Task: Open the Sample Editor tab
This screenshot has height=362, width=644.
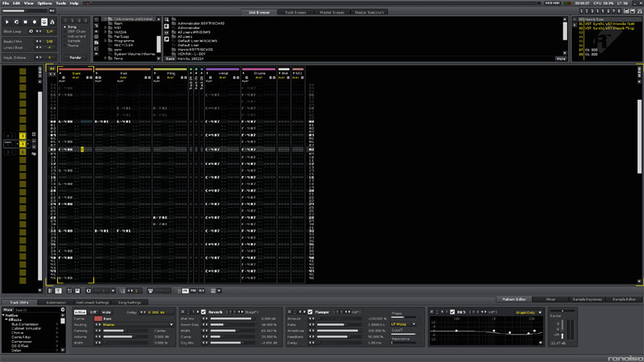Action: [x=624, y=299]
